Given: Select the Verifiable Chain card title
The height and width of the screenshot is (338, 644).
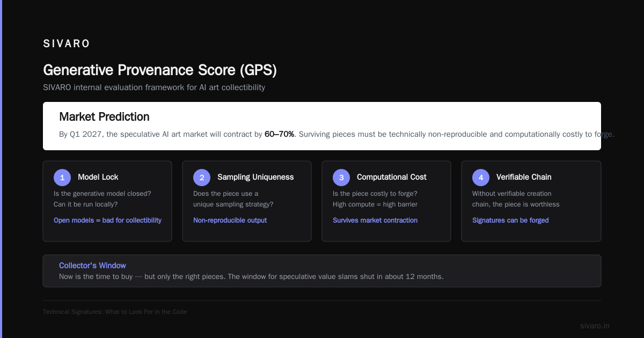Looking at the screenshot, I should [x=524, y=177].
